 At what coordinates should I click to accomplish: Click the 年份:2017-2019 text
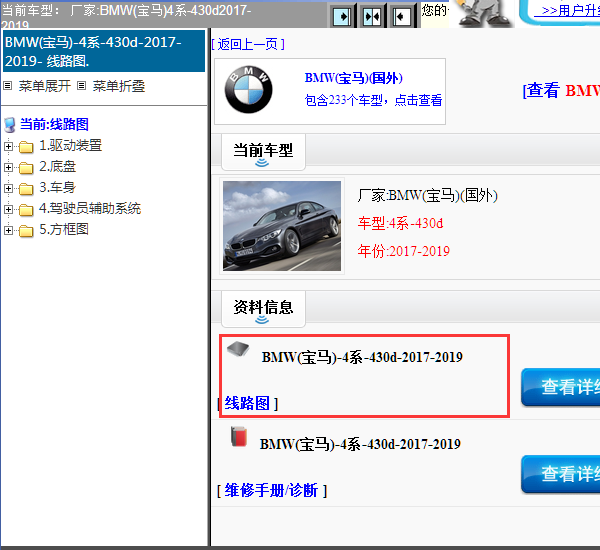[404, 251]
